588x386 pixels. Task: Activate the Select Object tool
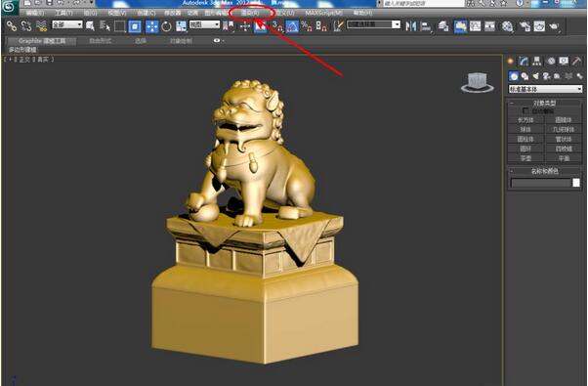90,25
